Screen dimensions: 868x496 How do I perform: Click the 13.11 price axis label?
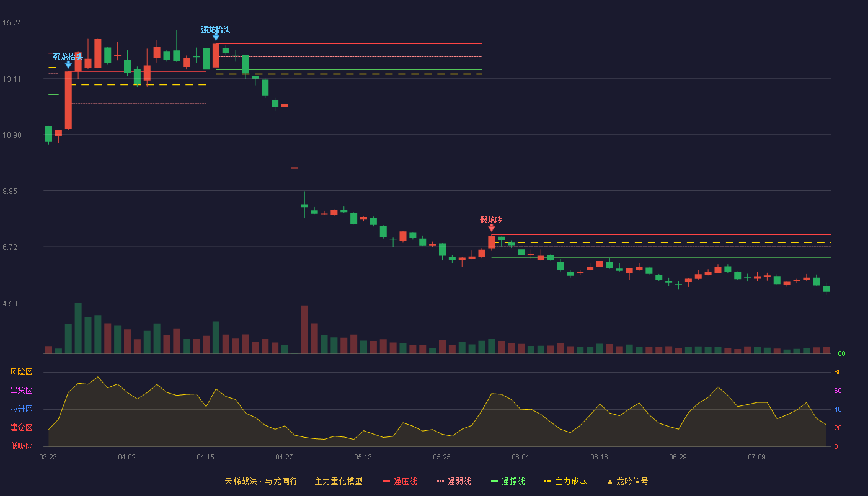(x=12, y=79)
